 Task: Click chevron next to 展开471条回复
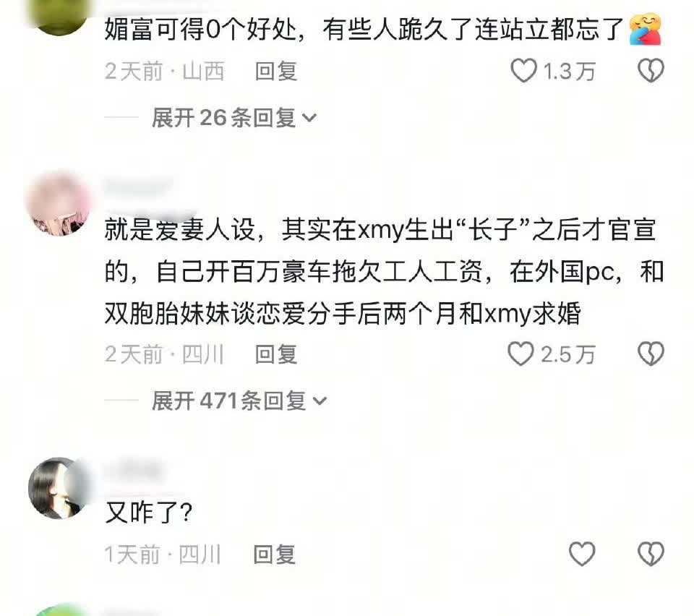(320, 401)
